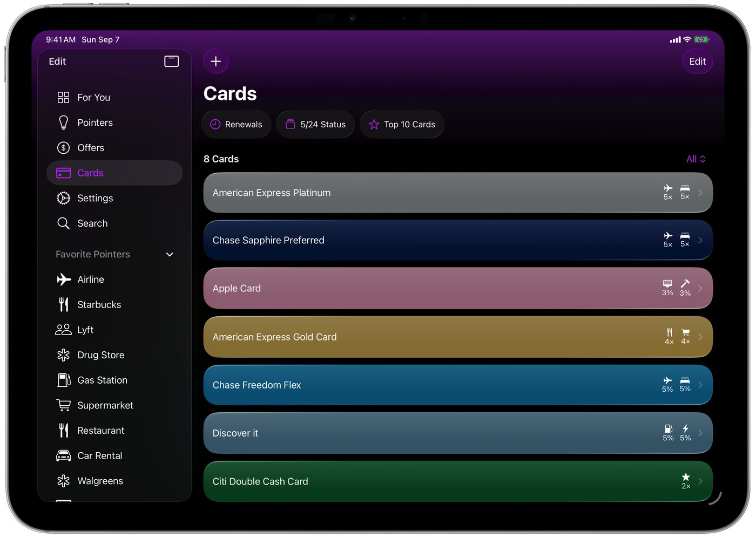Open the Lyft favorite pointer
The image size is (756, 538).
click(85, 330)
